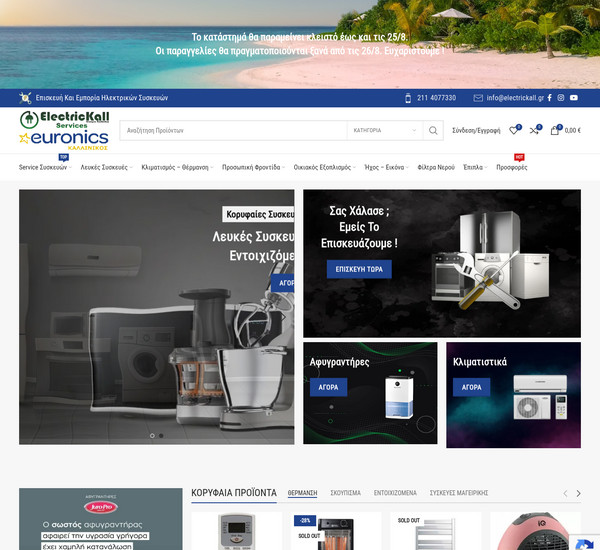Click the search magnifier button
This screenshot has height=550, width=600.
click(x=433, y=131)
